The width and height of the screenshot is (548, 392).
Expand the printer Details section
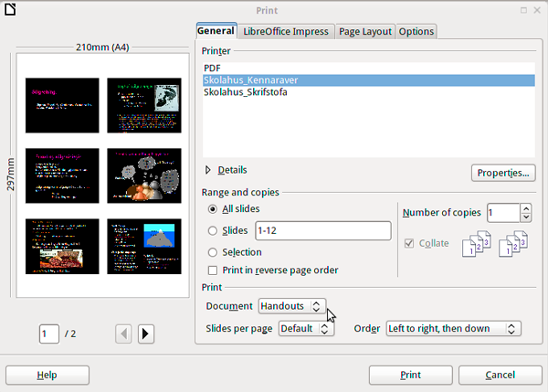(208, 170)
